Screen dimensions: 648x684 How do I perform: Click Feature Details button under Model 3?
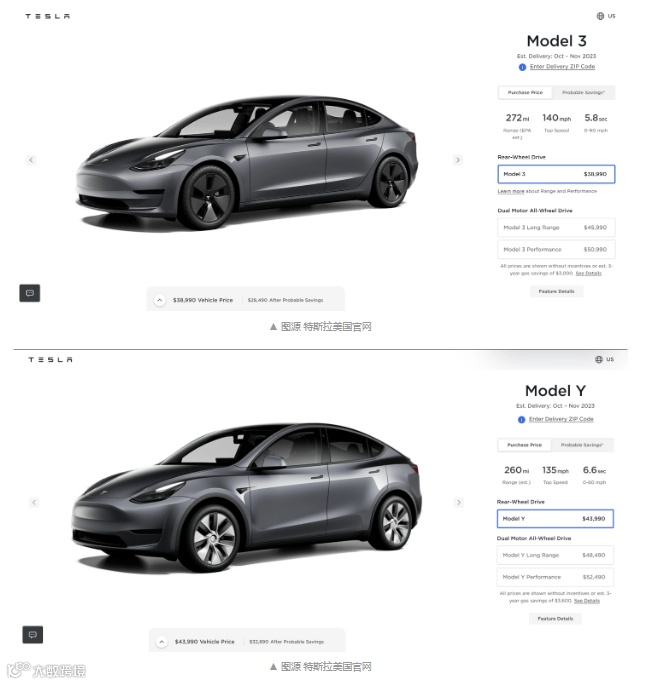(556, 291)
